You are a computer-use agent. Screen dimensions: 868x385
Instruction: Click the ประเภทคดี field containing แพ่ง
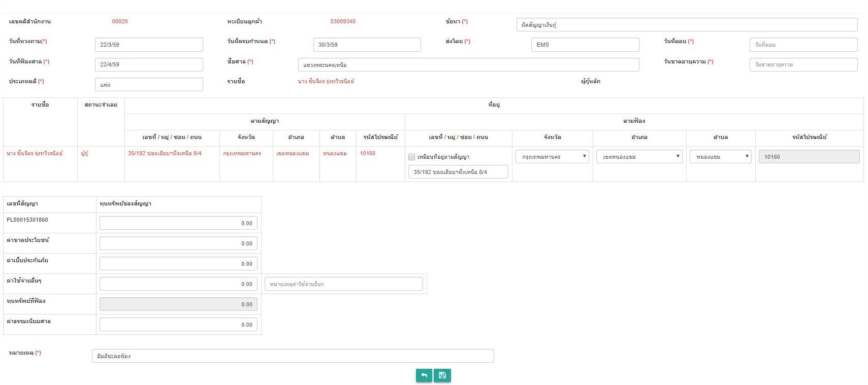(x=149, y=85)
